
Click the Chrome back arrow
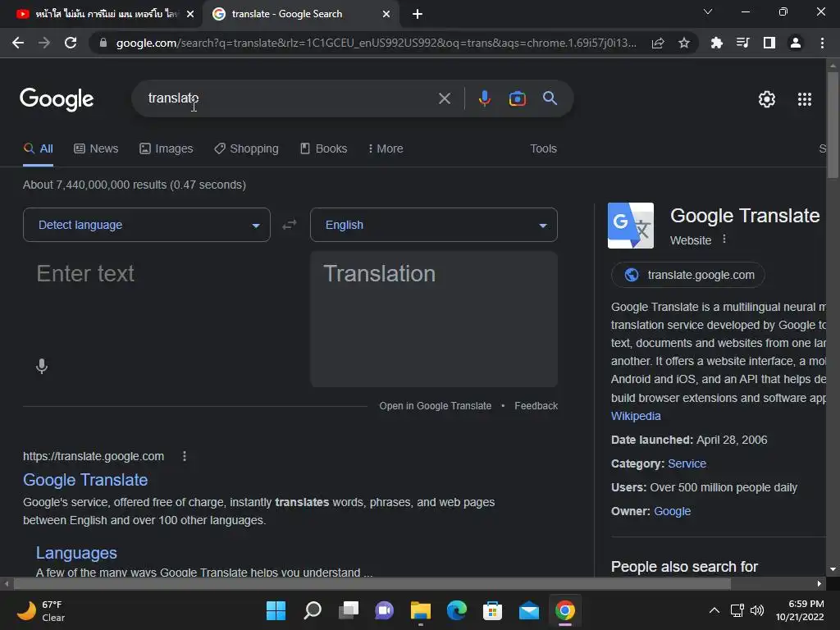tap(18, 43)
